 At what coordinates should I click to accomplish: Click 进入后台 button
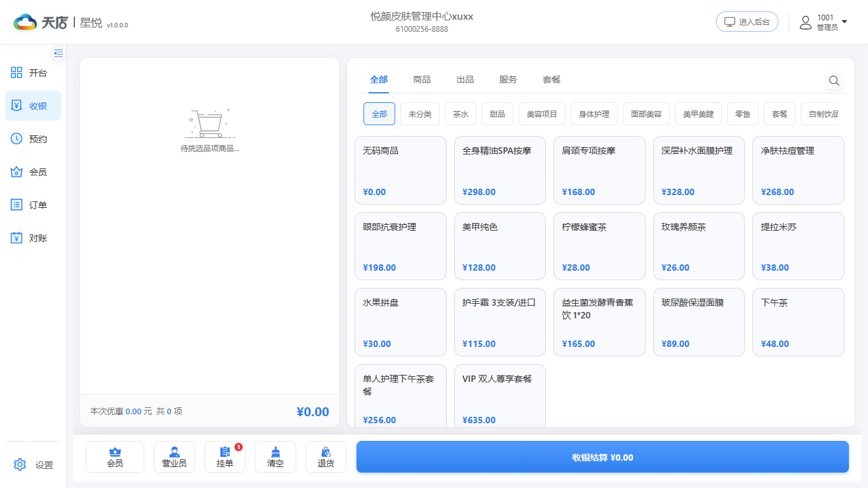click(x=747, y=22)
